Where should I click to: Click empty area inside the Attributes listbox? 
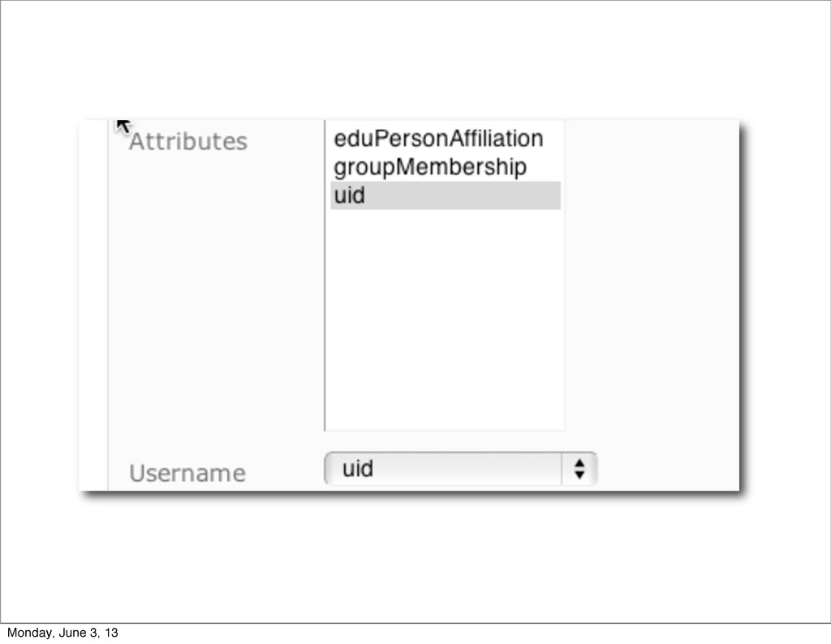pyautogui.click(x=446, y=318)
